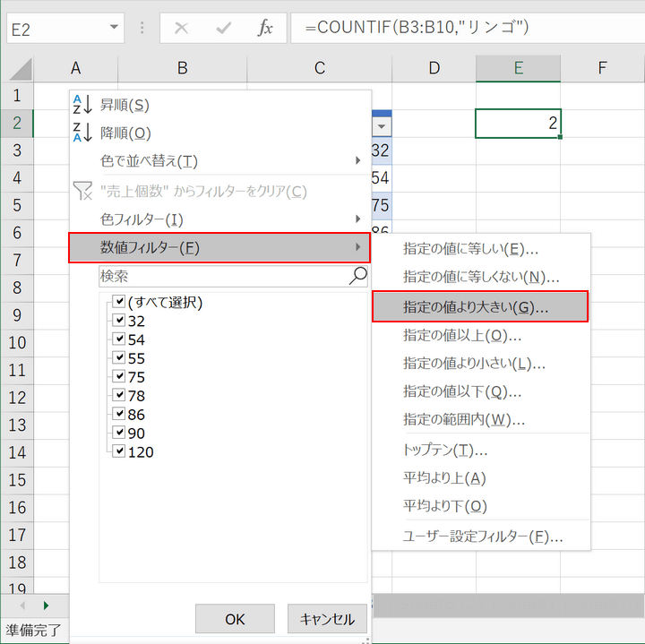Choose トップテン from the number filter submenu
Screen dimensions: 645x644
pos(445,450)
